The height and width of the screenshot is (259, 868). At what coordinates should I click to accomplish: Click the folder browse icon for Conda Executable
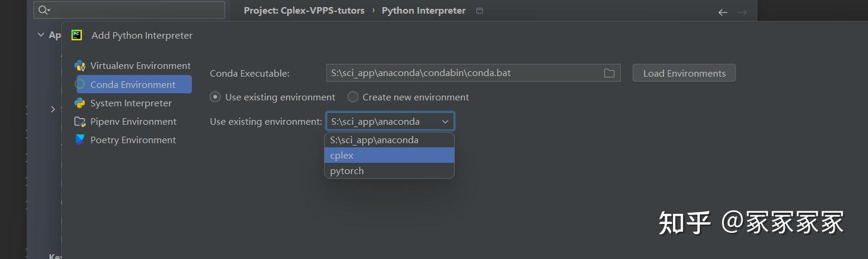609,73
